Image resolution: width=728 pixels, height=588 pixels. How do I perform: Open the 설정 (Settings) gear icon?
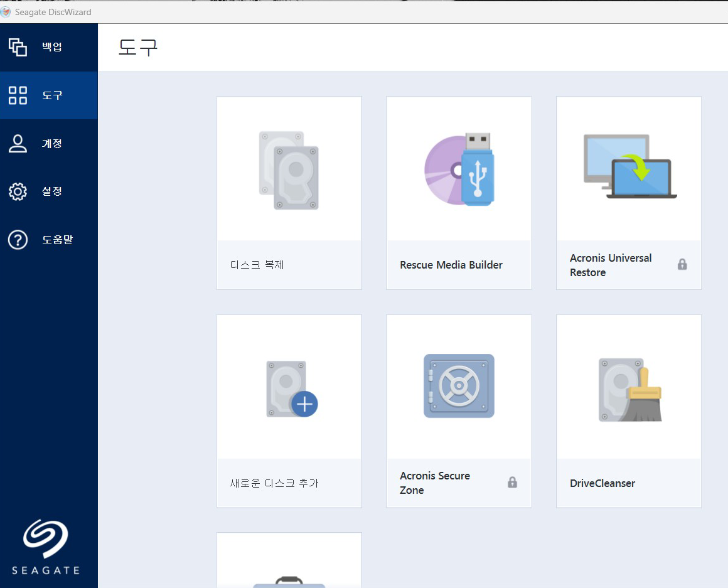click(x=18, y=191)
